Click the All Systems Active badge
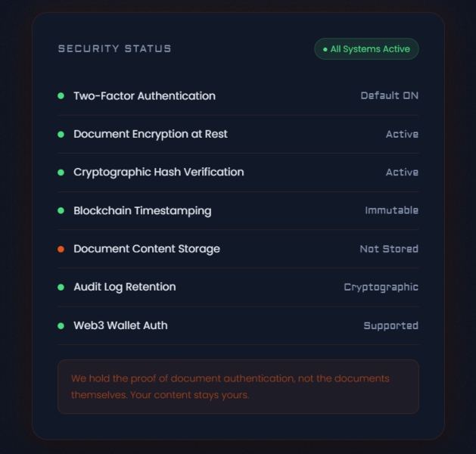 (x=366, y=49)
